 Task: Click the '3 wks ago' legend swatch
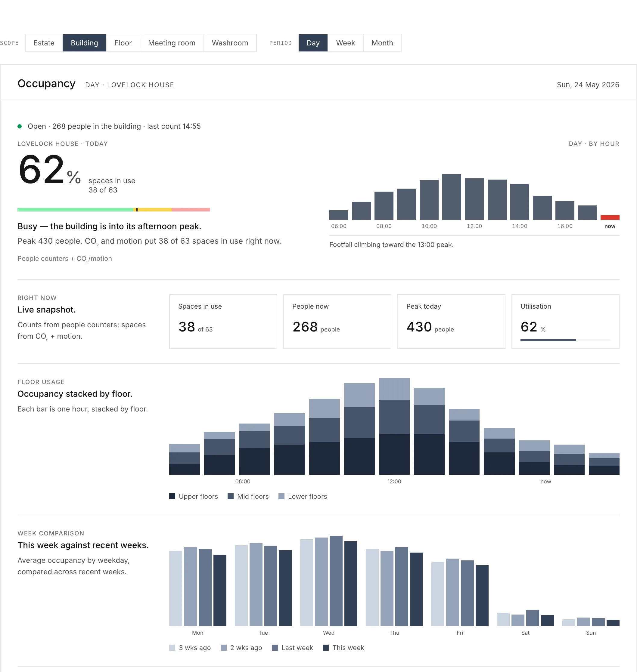pyautogui.click(x=172, y=648)
